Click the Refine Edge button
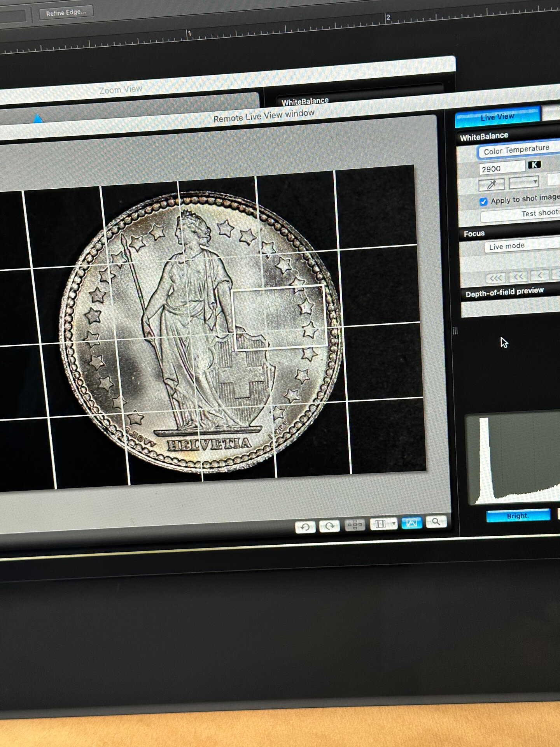Viewport: 560px width, 747px height. point(66,12)
